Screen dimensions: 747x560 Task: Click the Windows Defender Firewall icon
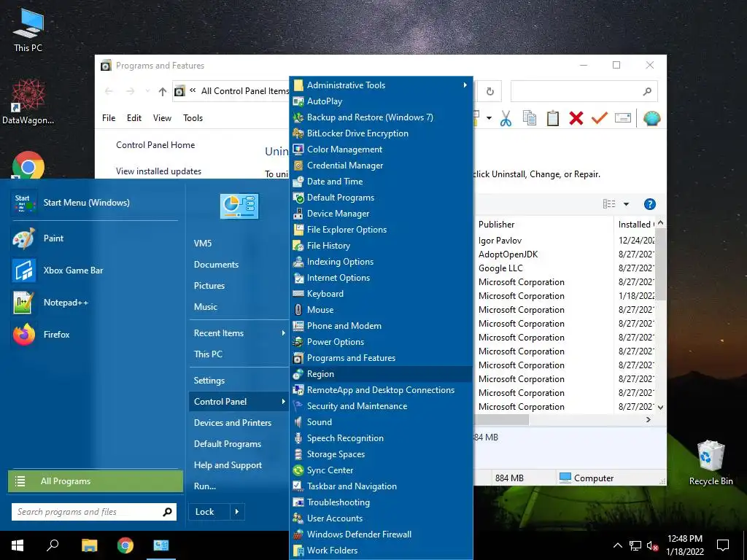pos(298,534)
